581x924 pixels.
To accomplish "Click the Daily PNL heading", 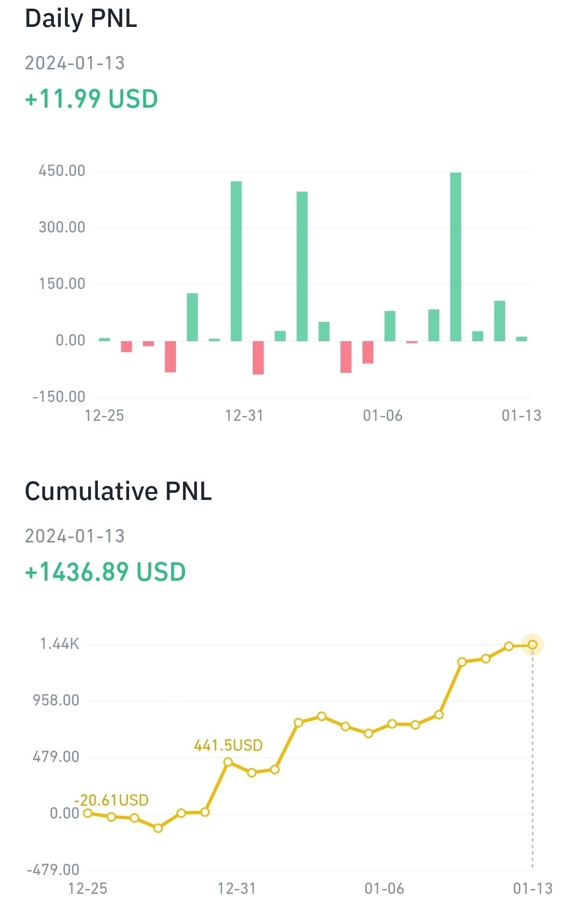I will (x=81, y=18).
